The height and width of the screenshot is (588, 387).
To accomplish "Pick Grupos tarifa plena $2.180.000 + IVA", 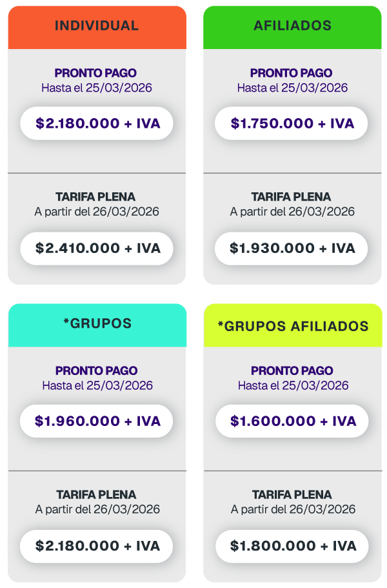I will tap(97, 546).
